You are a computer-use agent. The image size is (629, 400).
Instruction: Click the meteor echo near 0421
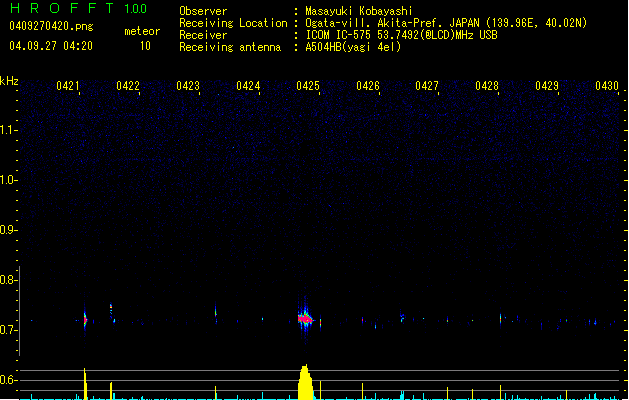pos(85,320)
